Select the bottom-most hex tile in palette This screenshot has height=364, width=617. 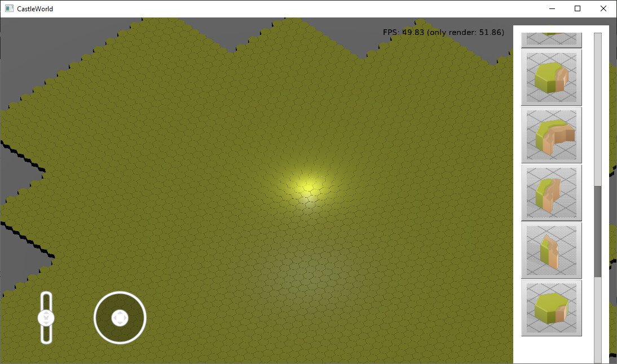(551, 308)
